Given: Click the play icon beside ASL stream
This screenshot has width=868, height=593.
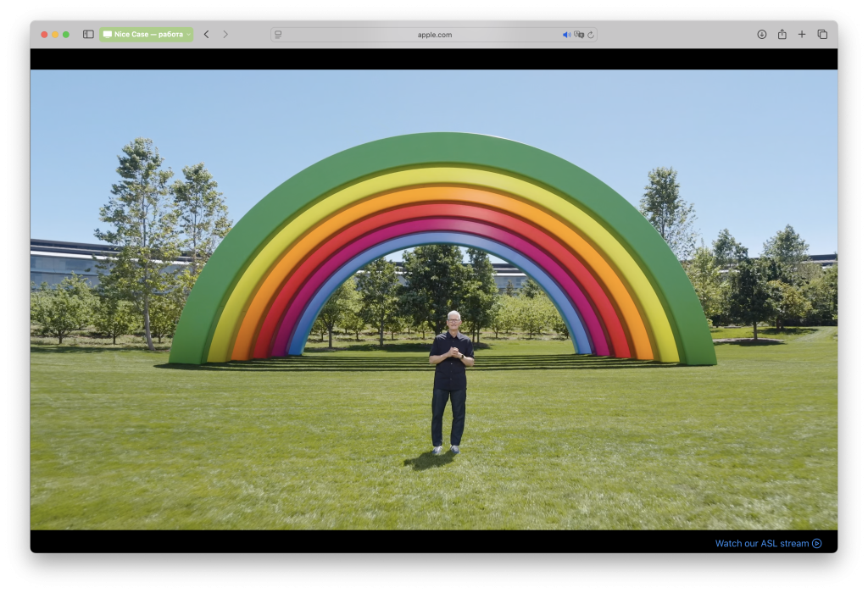Looking at the screenshot, I should coord(816,543).
